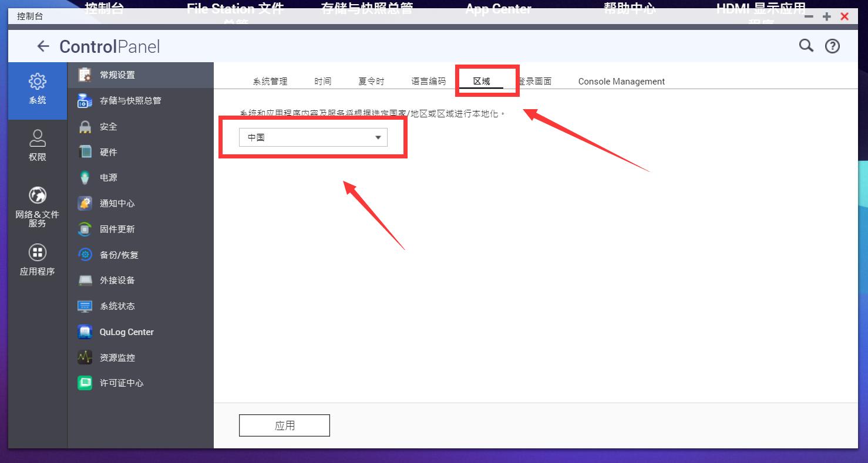Screen dimensions: 868x463
Task: Open the 外接设备 external device settings
Action: pyautogui.click(x=116, y=280)
